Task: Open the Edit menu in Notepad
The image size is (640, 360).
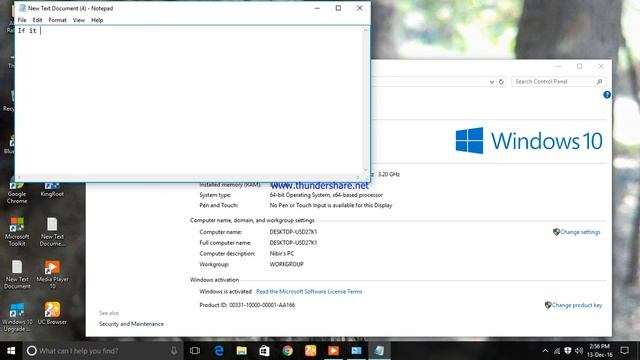Action: tap(38, 20)
